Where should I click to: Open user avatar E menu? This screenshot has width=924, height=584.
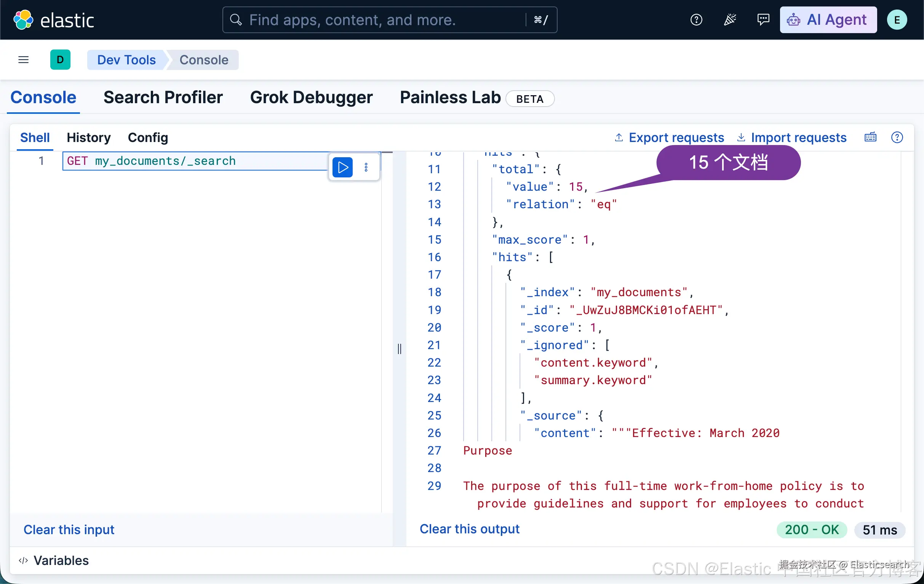[x=897, y=20]
